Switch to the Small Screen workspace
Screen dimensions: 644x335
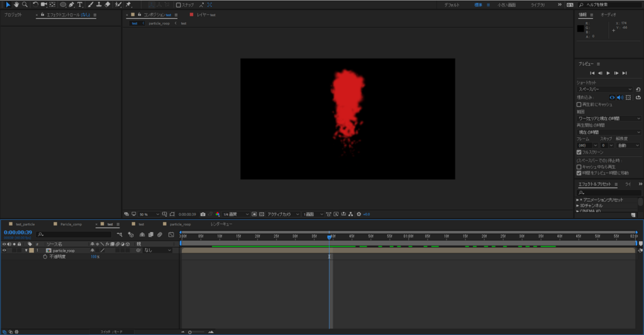[x=506, y=5]
